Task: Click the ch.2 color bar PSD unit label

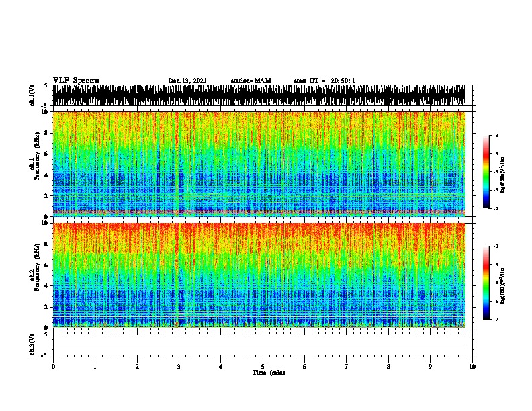Action: tap(502, 285)
